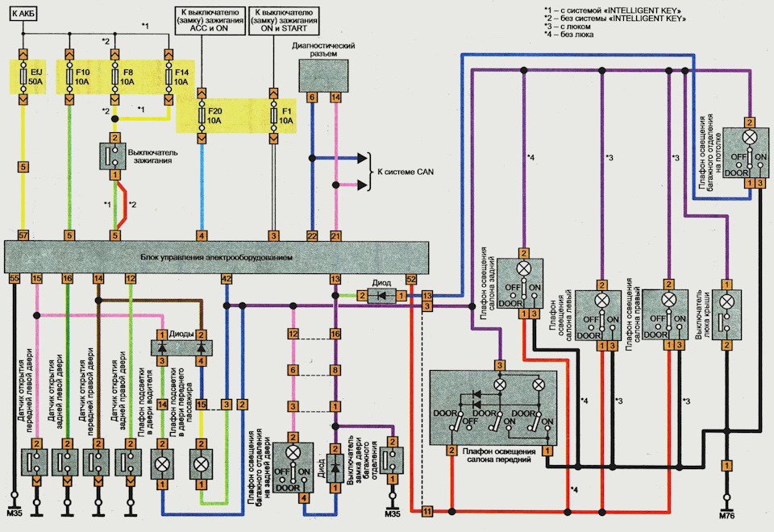Select the front cabin lamp assembly block
The height and width of the screenshot is (532, 774).
pyautogui.click(x=493, y=408)
